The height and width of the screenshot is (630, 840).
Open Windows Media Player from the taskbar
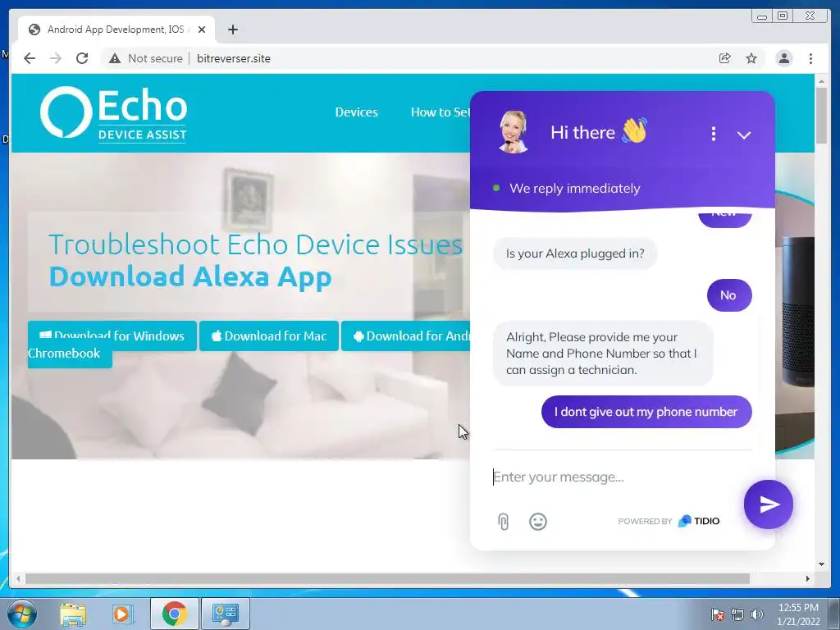coord(122,614)
